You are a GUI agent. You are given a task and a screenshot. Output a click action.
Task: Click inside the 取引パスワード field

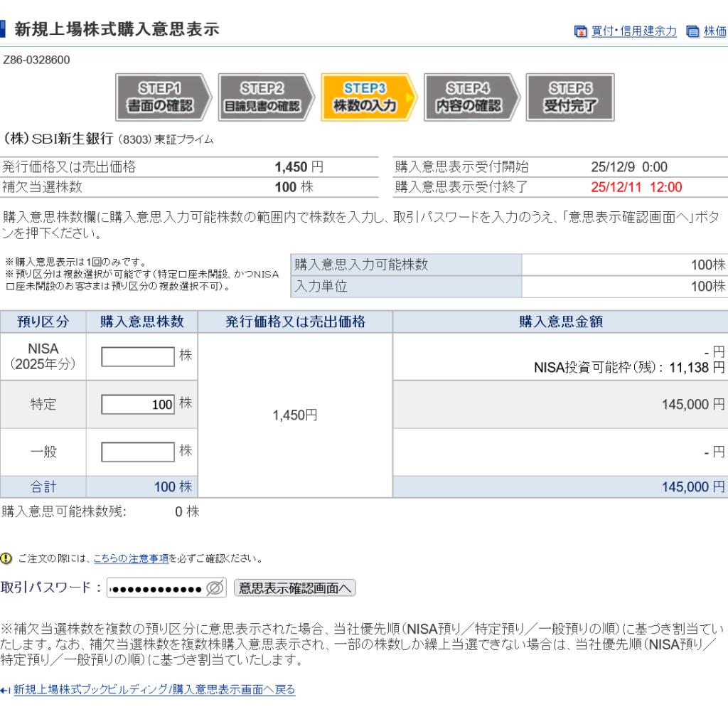[156, 588]
